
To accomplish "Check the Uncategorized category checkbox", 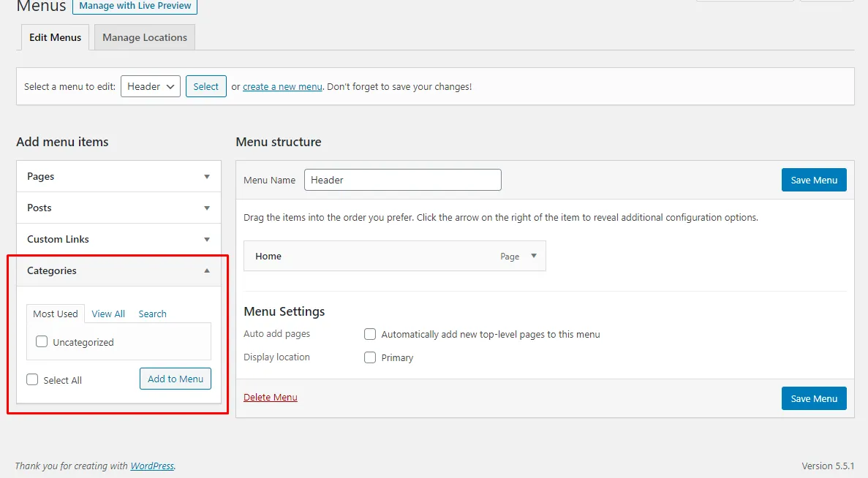I will pyautogui.click(x=42, y=342).
